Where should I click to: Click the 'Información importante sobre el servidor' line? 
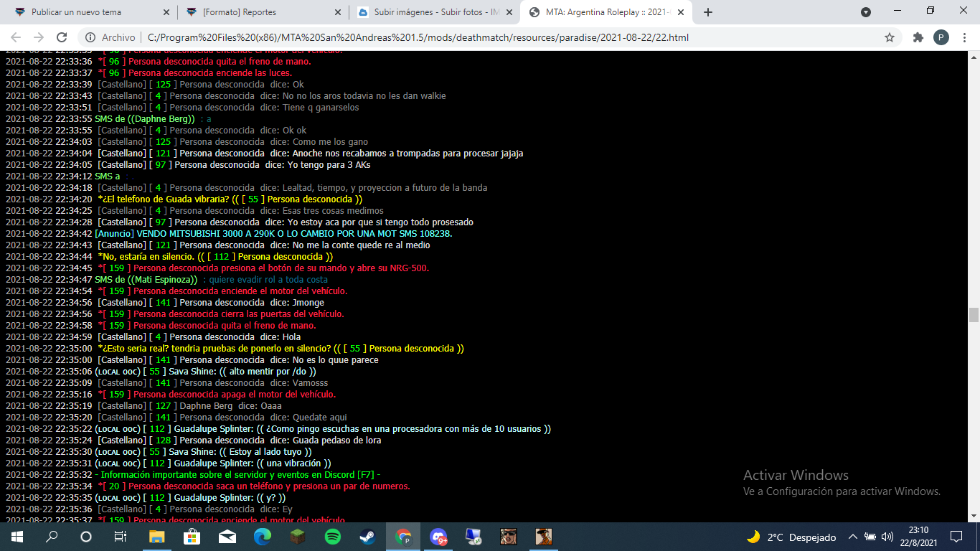point(193,474)
